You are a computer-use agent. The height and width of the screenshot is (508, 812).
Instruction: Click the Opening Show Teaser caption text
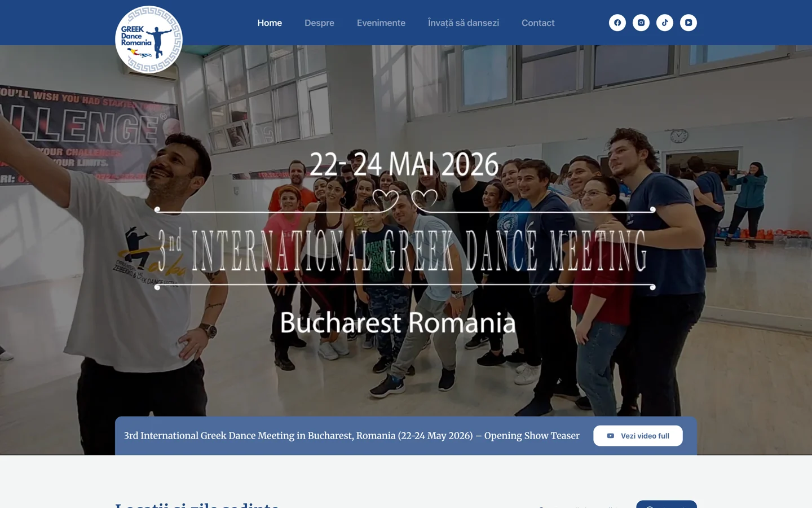click(x=352, y=436)
